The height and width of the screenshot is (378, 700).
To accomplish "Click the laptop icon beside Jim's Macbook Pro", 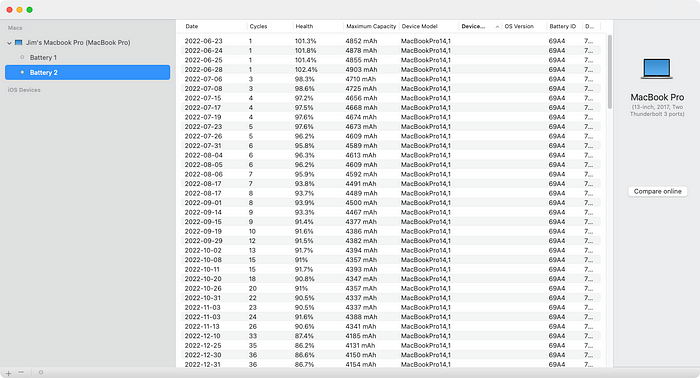I will (18, 42).
